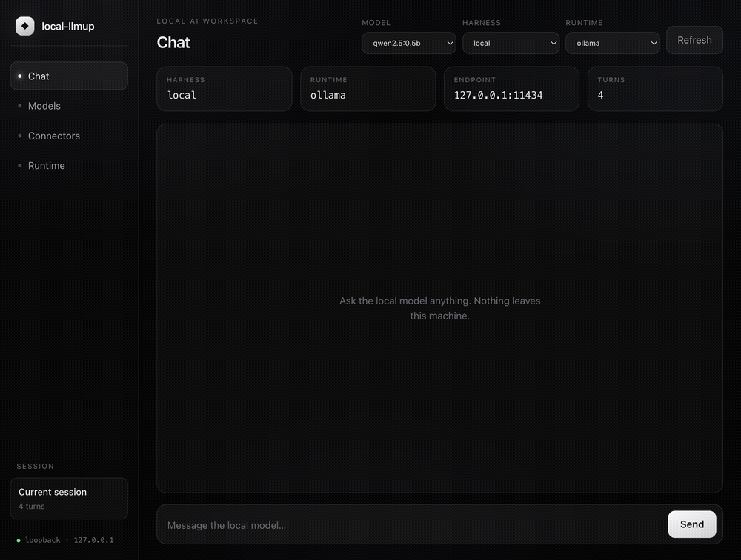
Task: Click the green loopback status dot
Action: point(19,541)
